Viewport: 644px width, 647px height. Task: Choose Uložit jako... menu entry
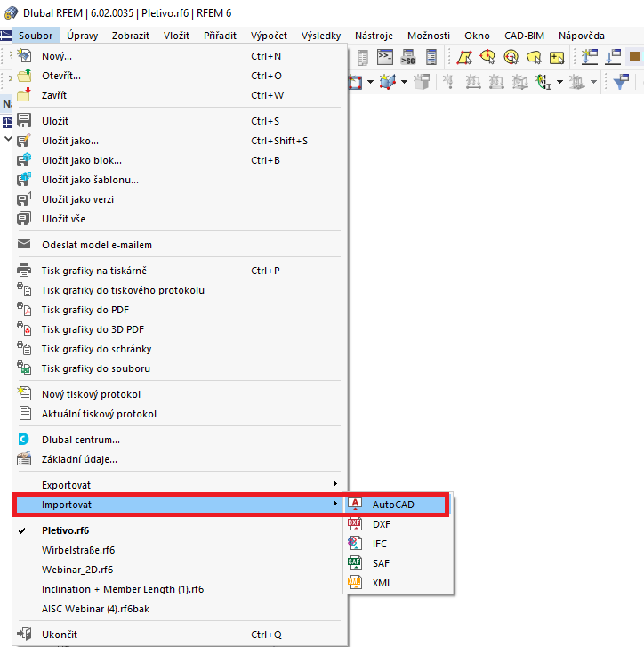(180, 141)
